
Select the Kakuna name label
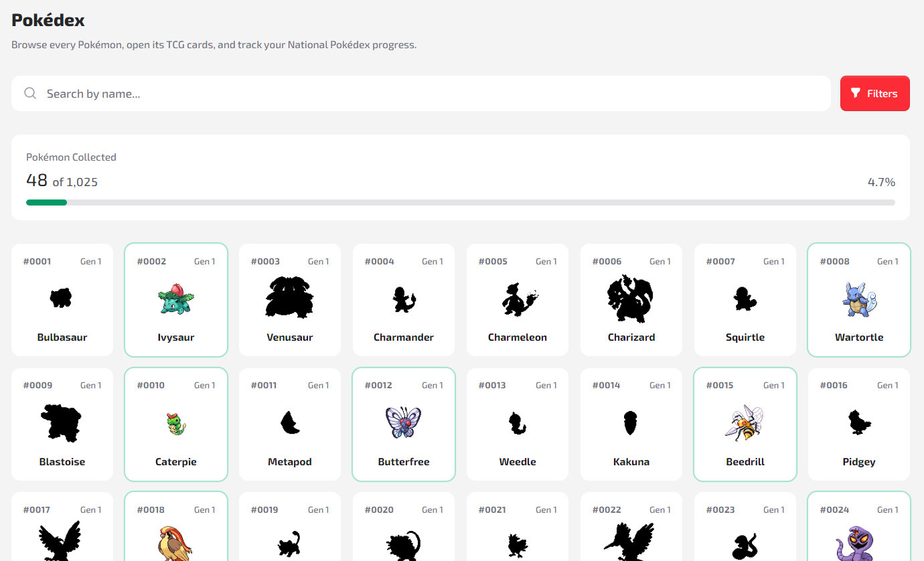[x=631, y=462]
